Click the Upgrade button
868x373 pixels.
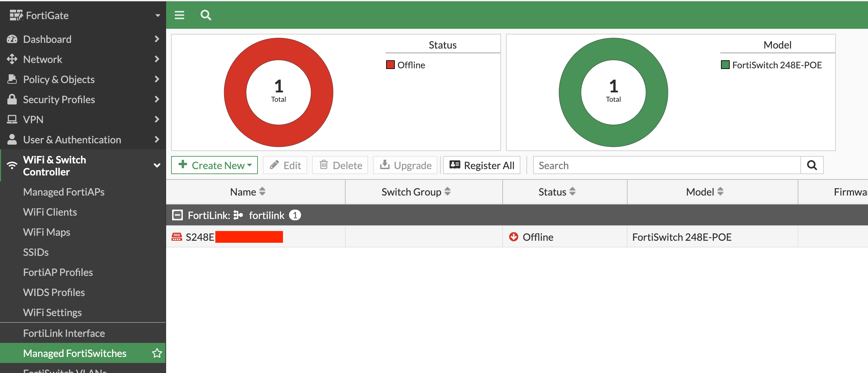pos(405,165)
